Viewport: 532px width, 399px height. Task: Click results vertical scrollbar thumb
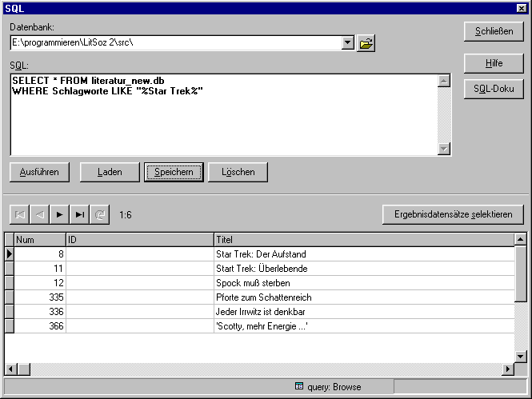[x=521, y=274]
